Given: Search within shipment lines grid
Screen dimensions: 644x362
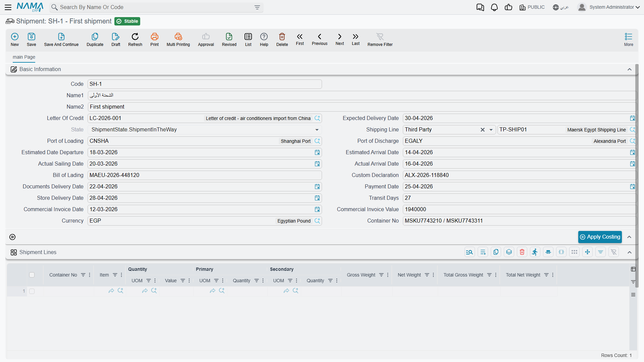Looking at the screenshot, I should tap(470, 252).
